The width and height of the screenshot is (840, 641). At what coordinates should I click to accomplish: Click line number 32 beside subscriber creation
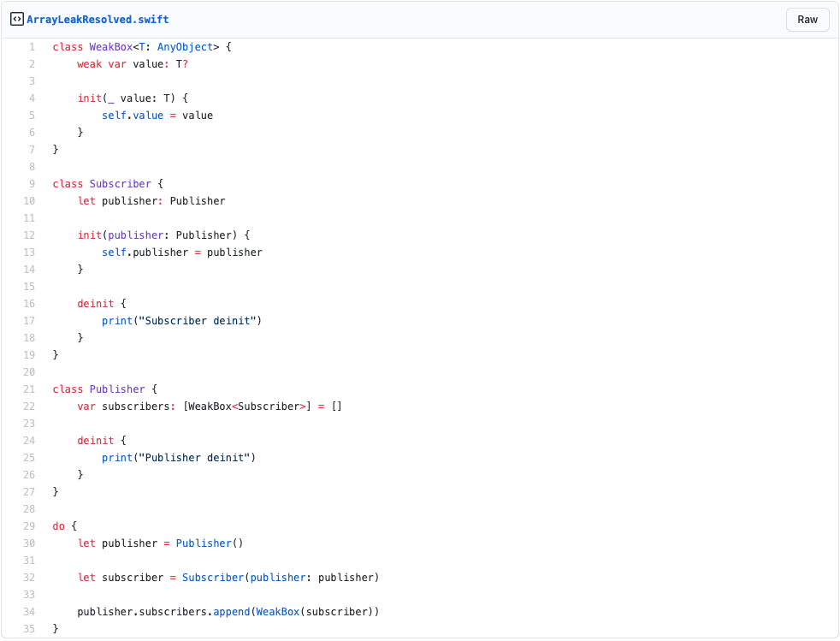(x=30, y=578)
